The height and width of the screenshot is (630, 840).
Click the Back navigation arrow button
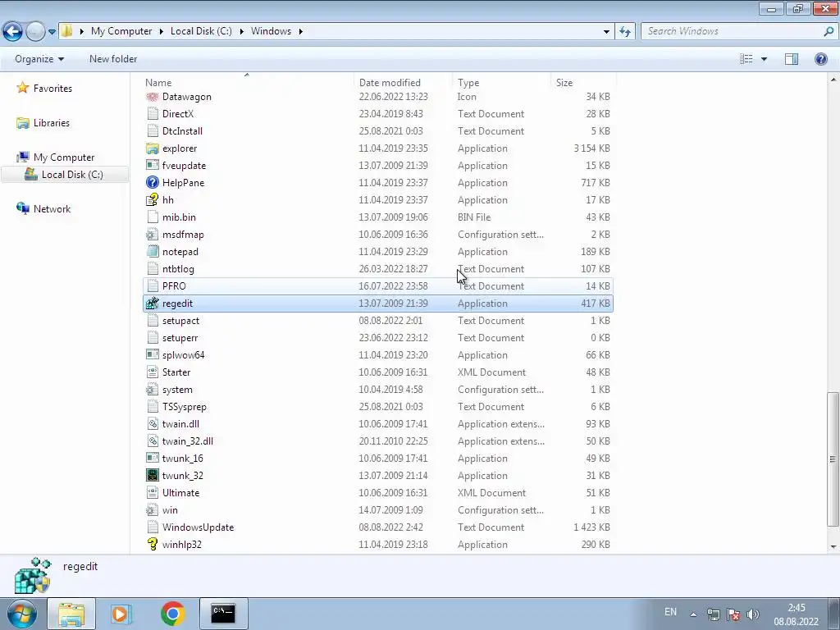pyautogui.click(x=13, y=31)
